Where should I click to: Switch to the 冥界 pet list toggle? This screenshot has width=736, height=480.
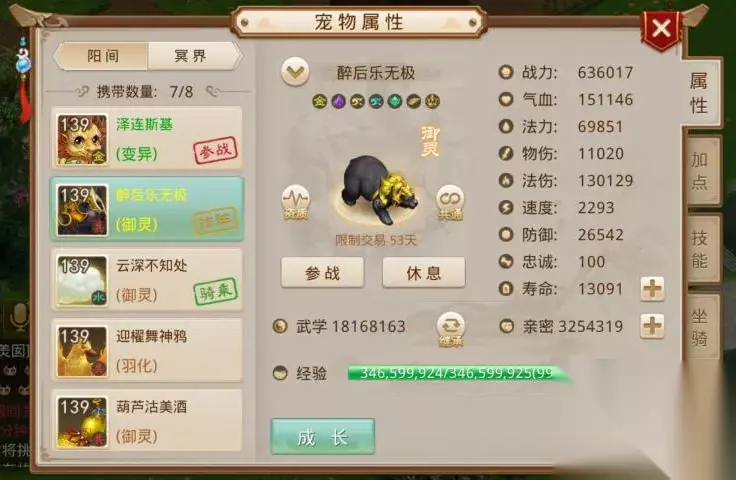(193, 56)
